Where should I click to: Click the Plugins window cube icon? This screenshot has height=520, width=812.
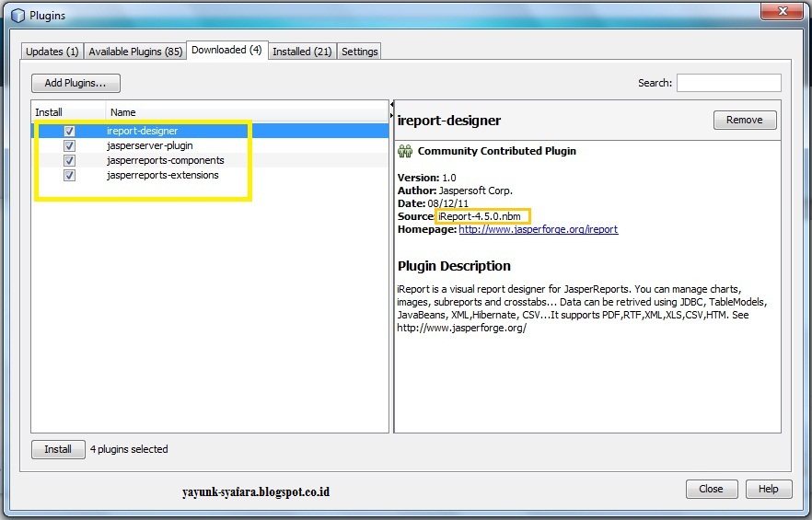pos(17,16)
